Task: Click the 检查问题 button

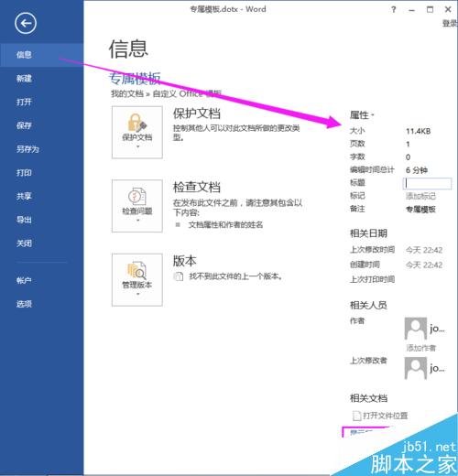Action: [137, 206]
